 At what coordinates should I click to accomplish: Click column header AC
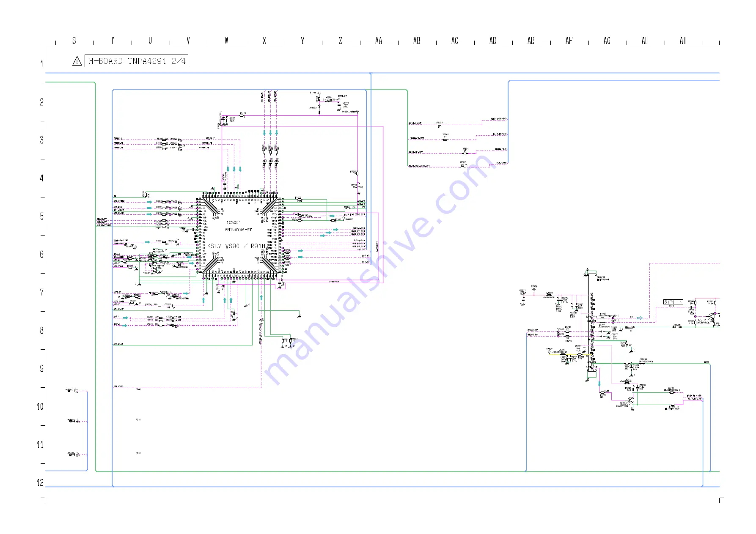(455, 41)
